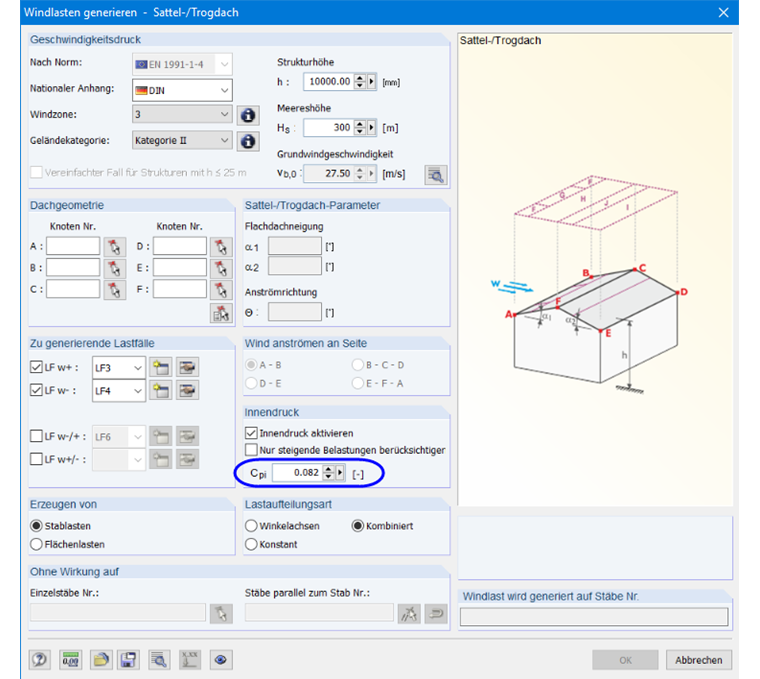Click the Meereshöhe Hs value field

pyautogui.click(x=329, y=128)
